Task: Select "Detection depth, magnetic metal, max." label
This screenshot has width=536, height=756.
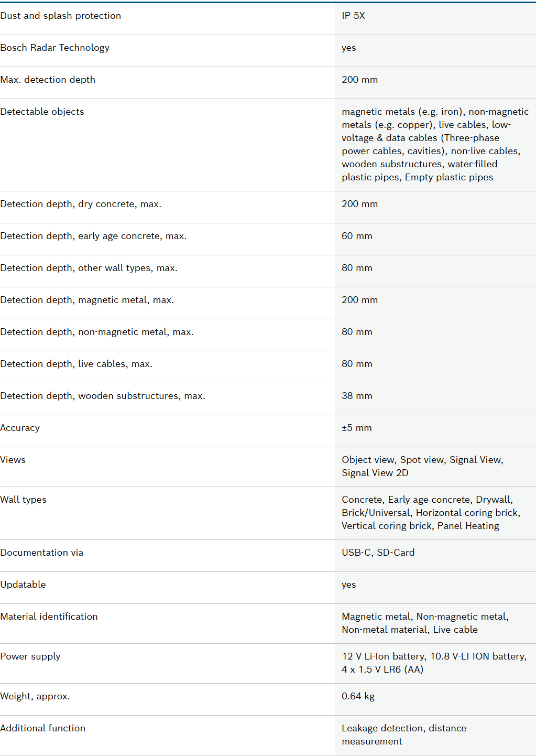Action: click(87, 300)
